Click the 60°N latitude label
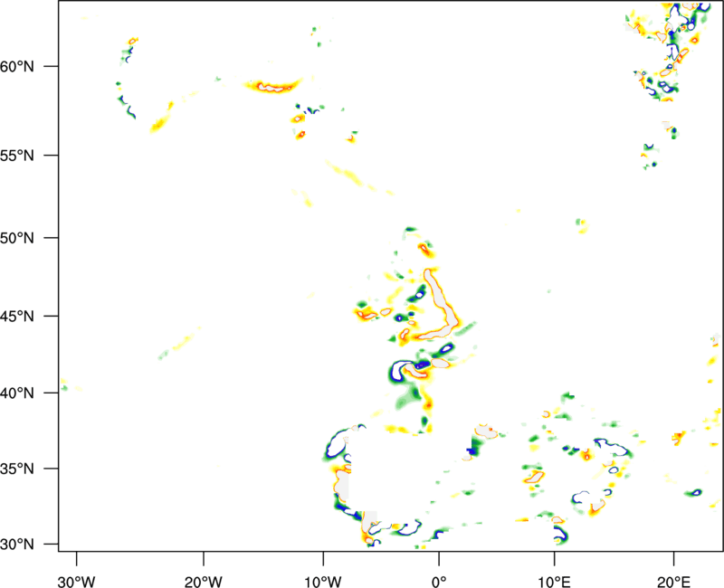 click(x=17, y=66)
